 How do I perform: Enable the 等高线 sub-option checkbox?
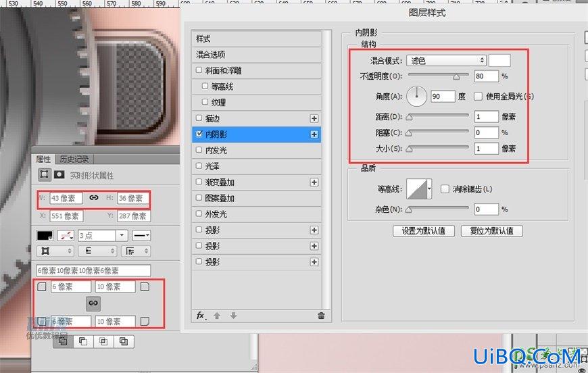[x=205, y=86]
